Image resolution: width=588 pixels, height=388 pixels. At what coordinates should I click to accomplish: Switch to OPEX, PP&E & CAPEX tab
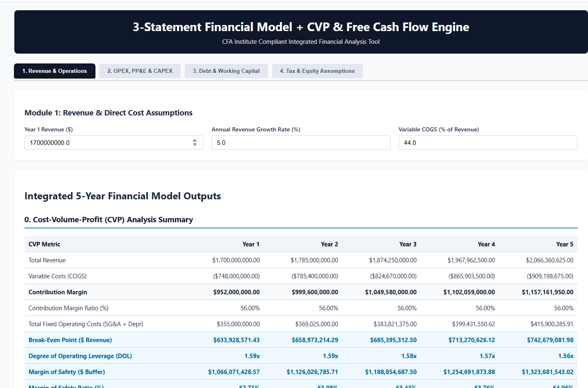140,71
